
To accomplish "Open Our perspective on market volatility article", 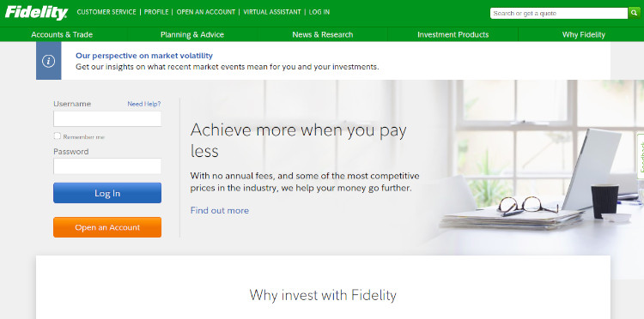I will (144, 56).
